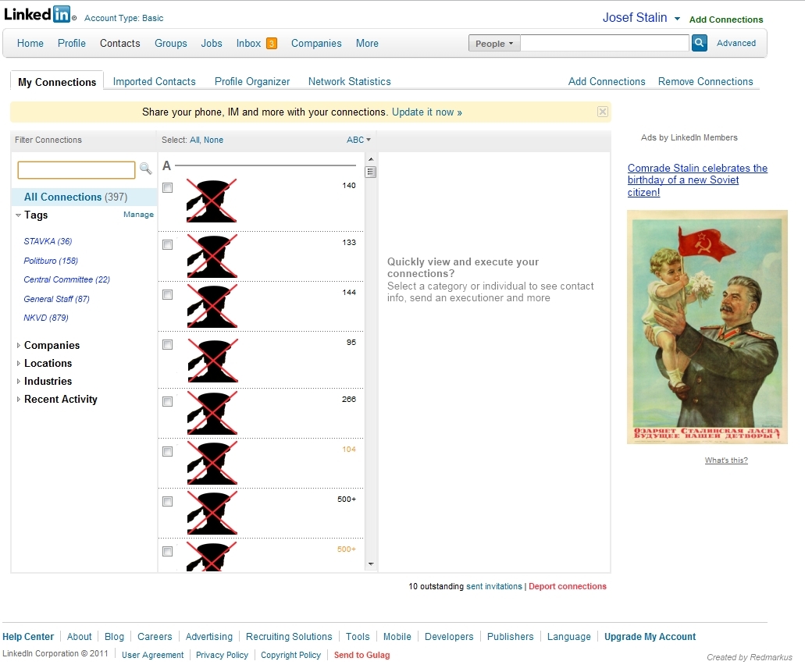Filter by STAVKA (36) tag

(48, 241)
